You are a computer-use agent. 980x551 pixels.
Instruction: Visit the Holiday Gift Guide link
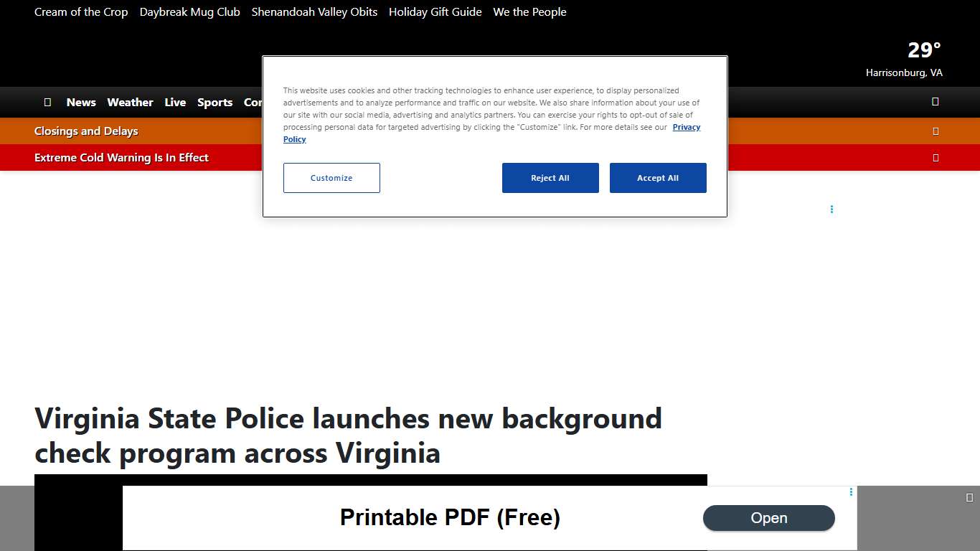click(x=435, y=11)
